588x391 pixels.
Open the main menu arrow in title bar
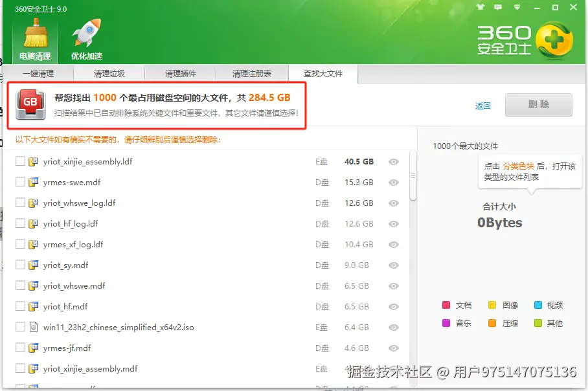[x=517, y=7]
